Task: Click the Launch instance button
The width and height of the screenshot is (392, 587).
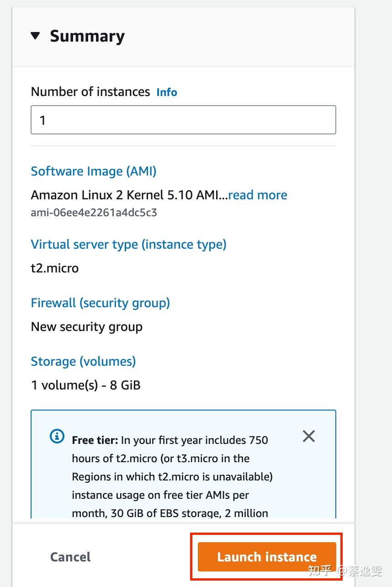Action: pos(266,557)
